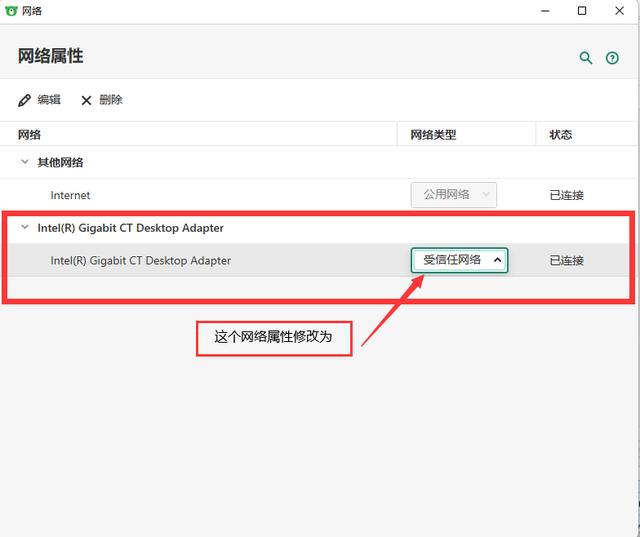
Task: Click the pencil edit icon
Action: (24, 100)
